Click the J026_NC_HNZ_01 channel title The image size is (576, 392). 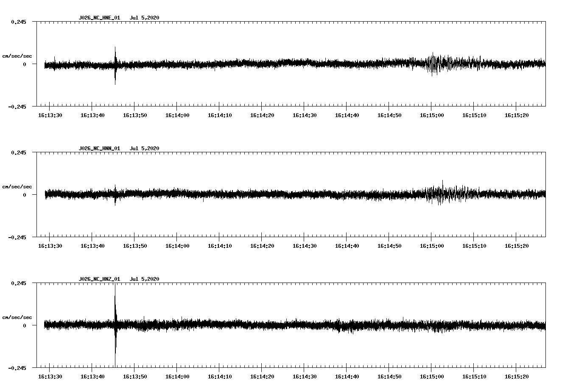click(99, 279)
